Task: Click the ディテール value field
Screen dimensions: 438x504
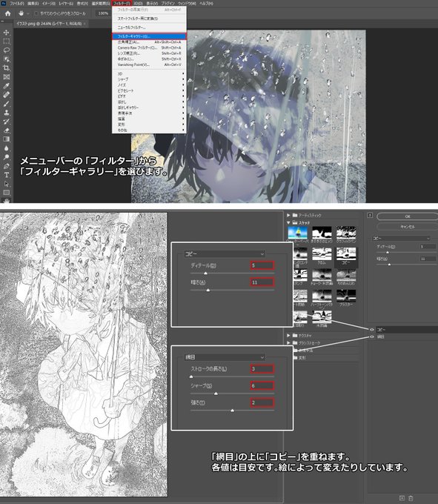Action: coord(428,247)
